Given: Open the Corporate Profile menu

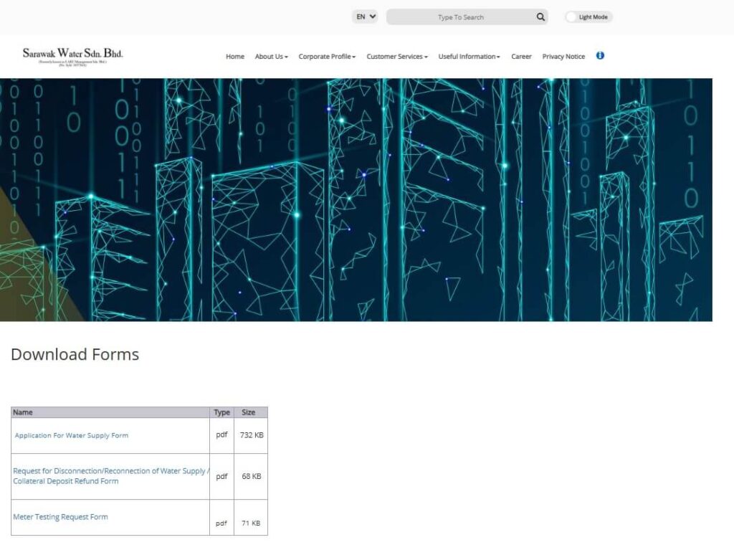Looking at the screenshot, I should coord(326,56).
